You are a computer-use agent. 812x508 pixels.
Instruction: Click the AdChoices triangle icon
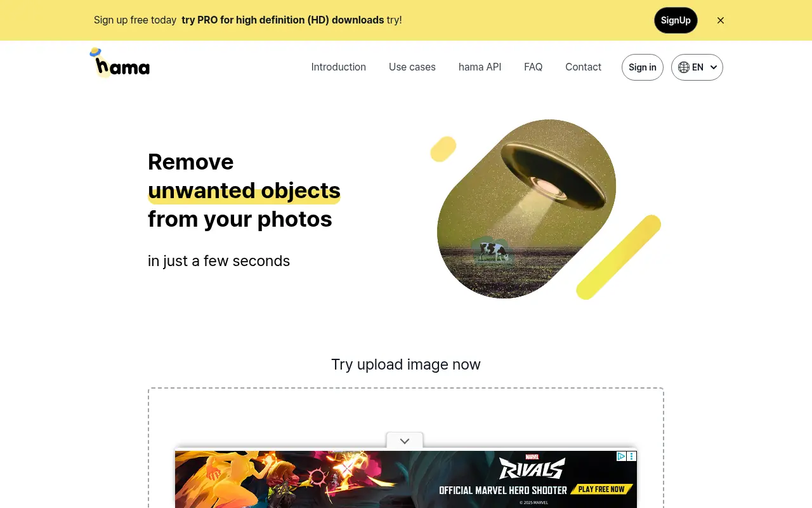[x=622, y=456]
